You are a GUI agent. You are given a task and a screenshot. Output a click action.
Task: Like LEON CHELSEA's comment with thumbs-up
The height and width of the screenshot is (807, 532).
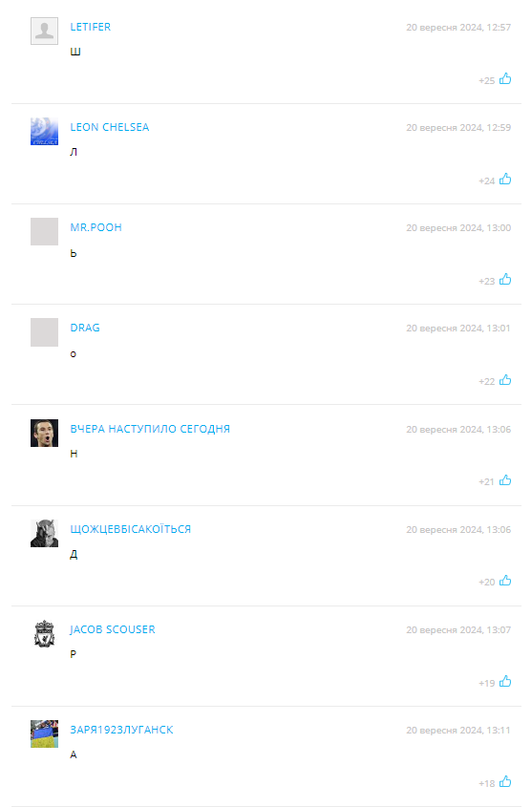pyautogui.click(x=505, y=180)
